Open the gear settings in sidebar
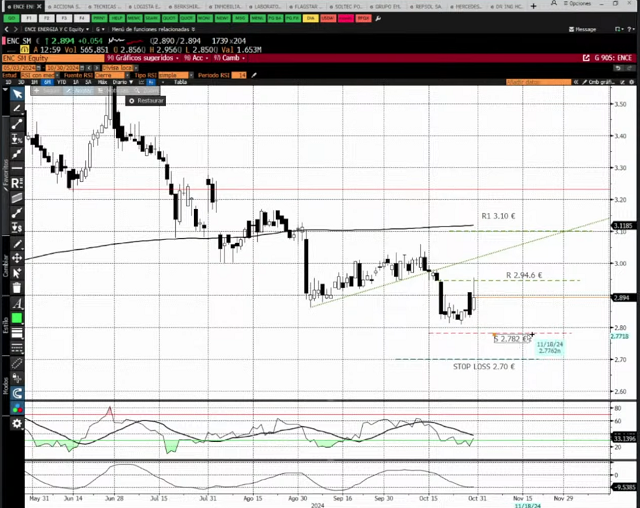The image size is (640, 508). (x=17, y=424)
